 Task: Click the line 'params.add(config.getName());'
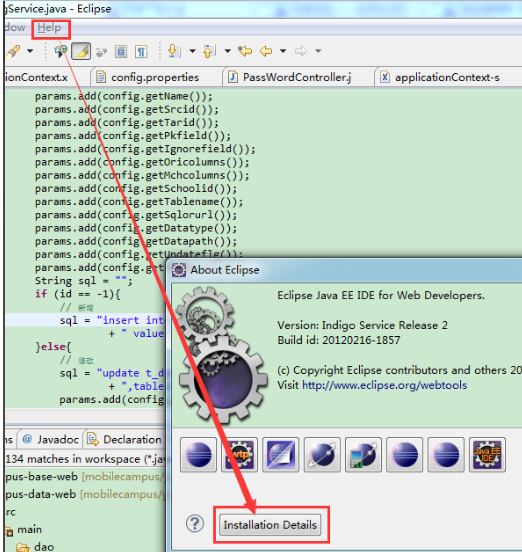click(x=124, y=96)
